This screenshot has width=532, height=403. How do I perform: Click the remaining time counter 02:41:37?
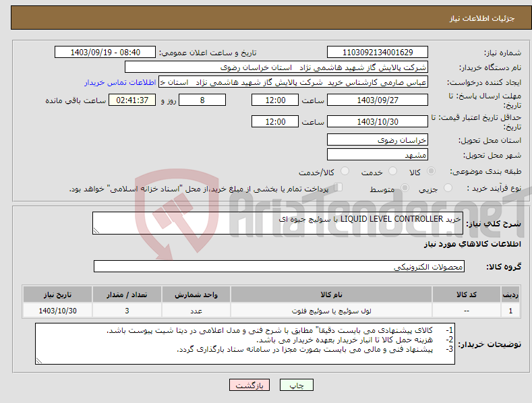(132, 100)
